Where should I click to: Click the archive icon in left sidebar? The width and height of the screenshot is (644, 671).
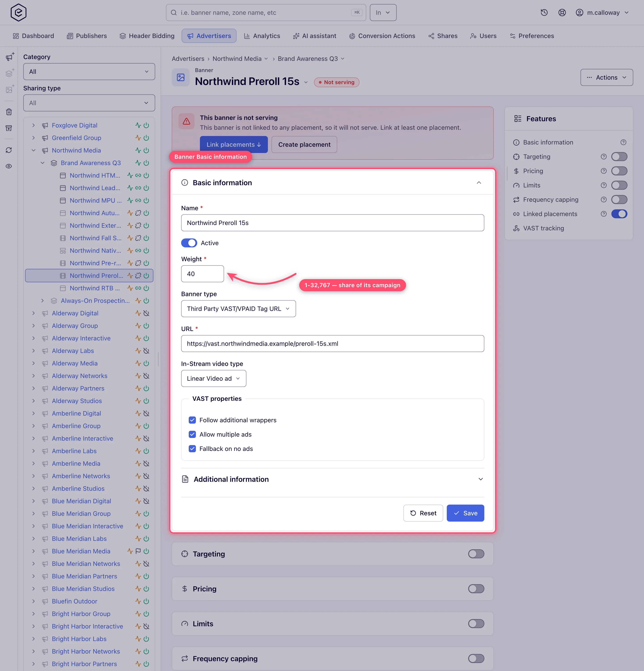pos(9,128)
